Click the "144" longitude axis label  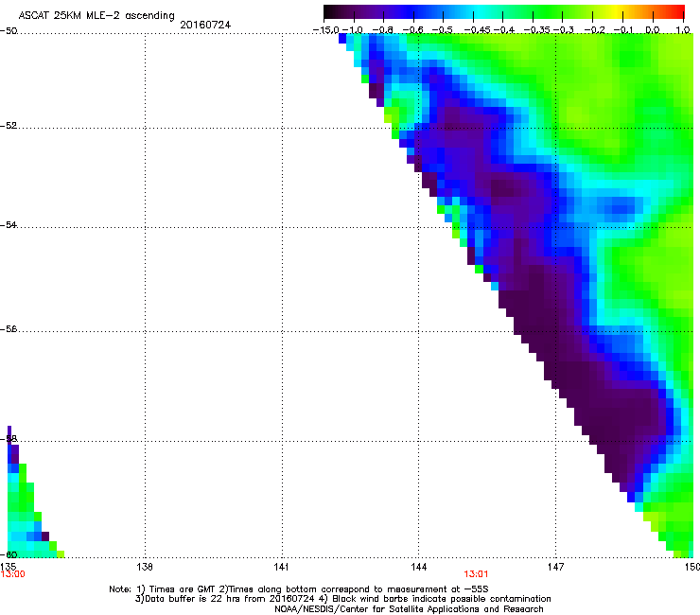tap(419, 567)
